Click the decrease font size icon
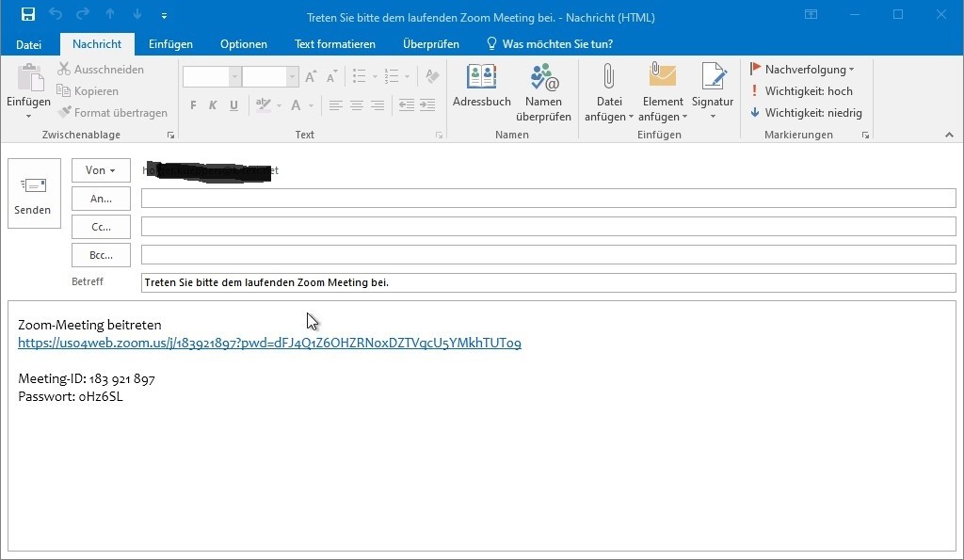 [x=332, y=77]
